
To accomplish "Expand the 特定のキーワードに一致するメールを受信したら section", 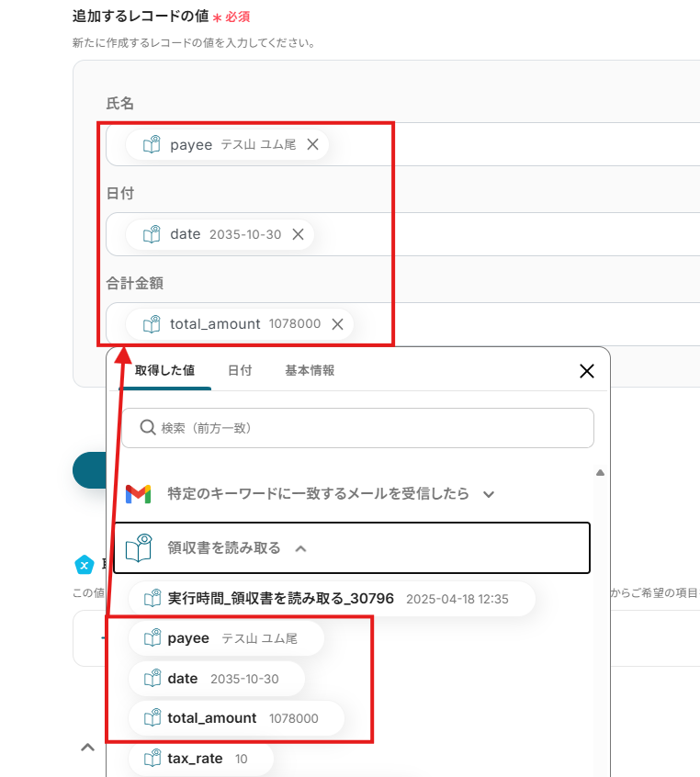I will [489, 494].
